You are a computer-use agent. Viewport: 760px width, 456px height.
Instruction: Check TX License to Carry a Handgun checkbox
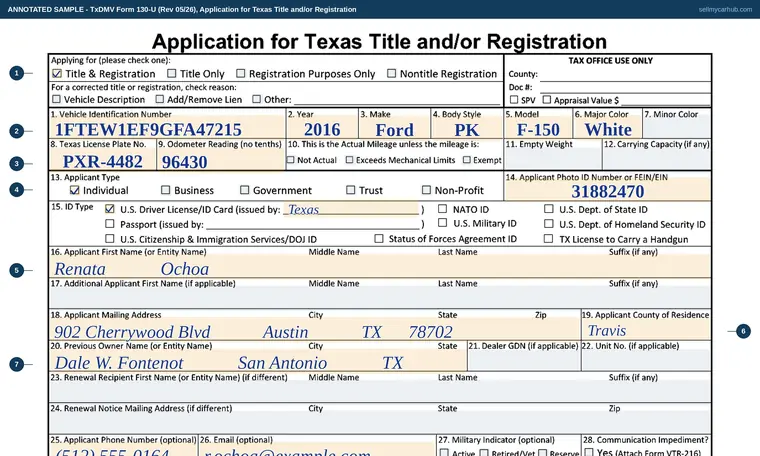tap(548, 238)
